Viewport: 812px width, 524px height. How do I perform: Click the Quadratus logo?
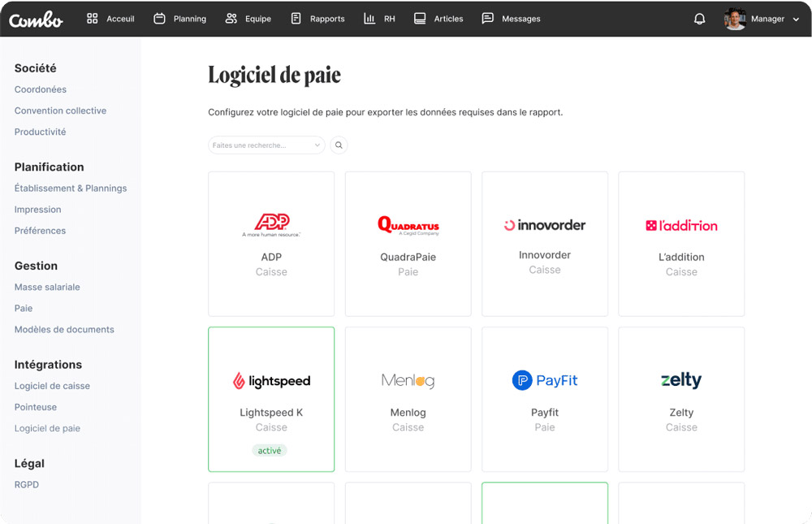point(408,226)
